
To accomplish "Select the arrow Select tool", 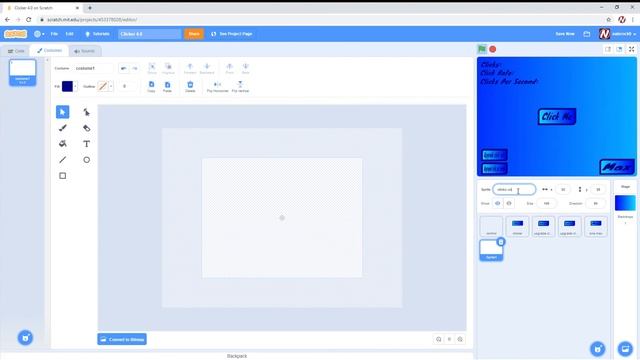I will [62, 112].
